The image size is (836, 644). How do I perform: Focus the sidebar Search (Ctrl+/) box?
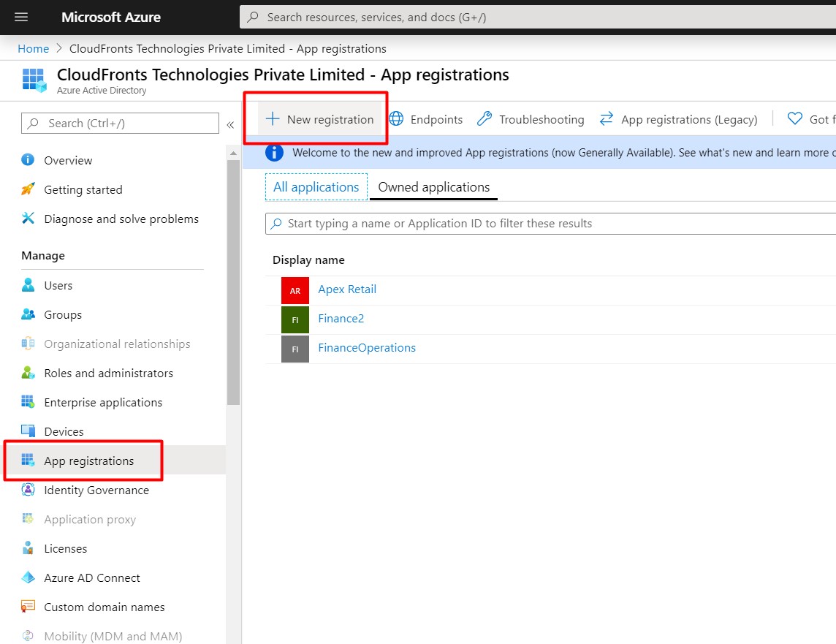point(120,123)
